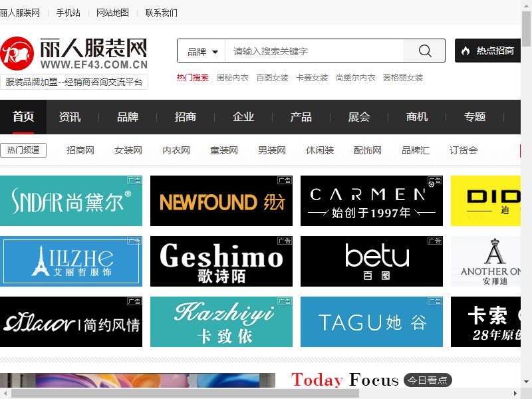Search hot keyword 卡蔓女装
532x399 pixels.
pyautogui.click(x=312, y=78)
